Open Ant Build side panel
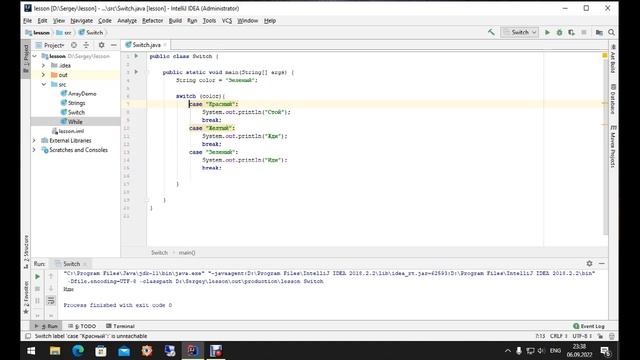This screenshot has width=640, height=360. click(x=613, y=58)
